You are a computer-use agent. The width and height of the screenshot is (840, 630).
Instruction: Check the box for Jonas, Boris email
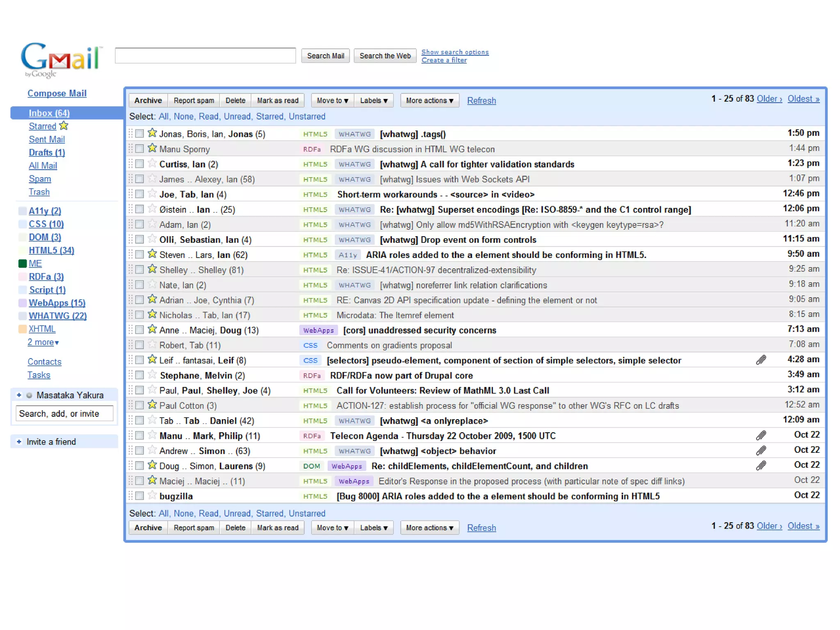(x=139, y=134)
